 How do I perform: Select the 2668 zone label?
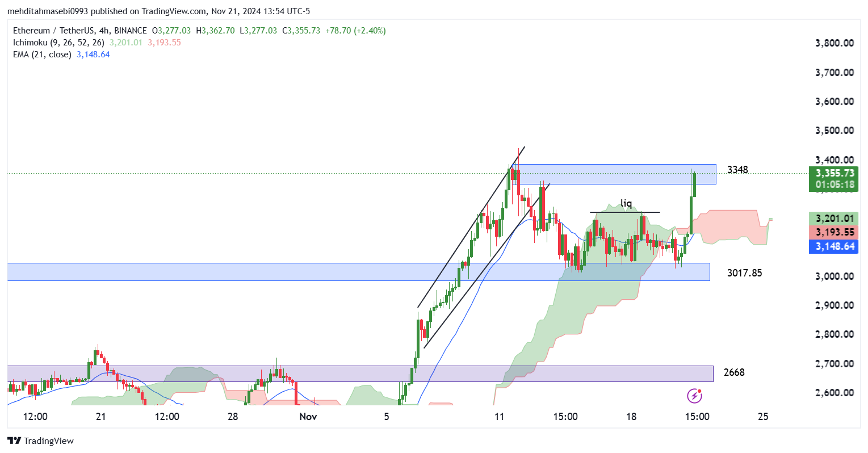pos(734,372)
